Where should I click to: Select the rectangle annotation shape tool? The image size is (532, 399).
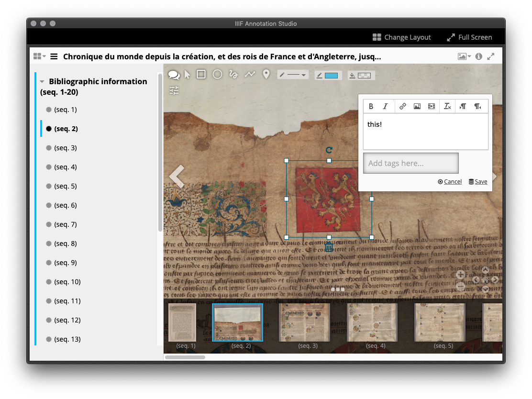tap(201, 74)
